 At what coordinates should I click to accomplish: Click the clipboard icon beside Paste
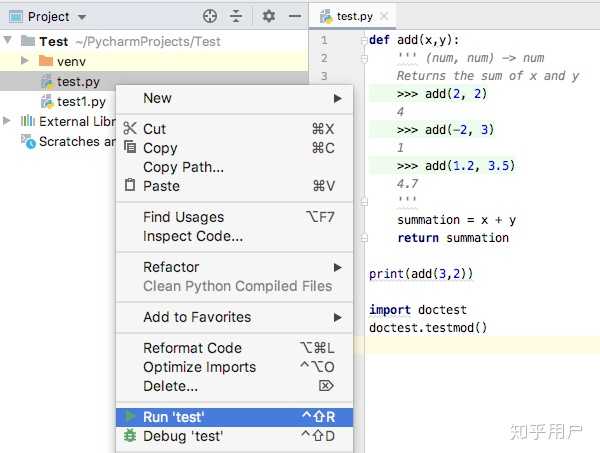pos(130,186)
